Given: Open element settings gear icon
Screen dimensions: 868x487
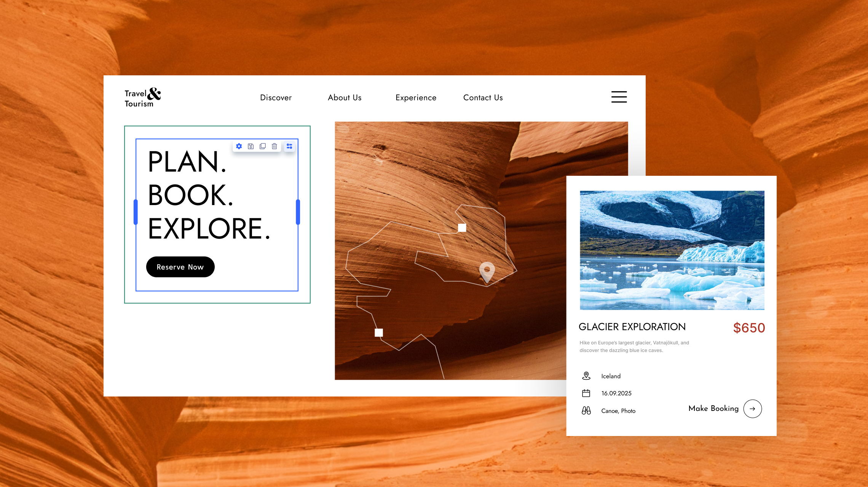Looking at the screenshot, I should tap(239, 146).
